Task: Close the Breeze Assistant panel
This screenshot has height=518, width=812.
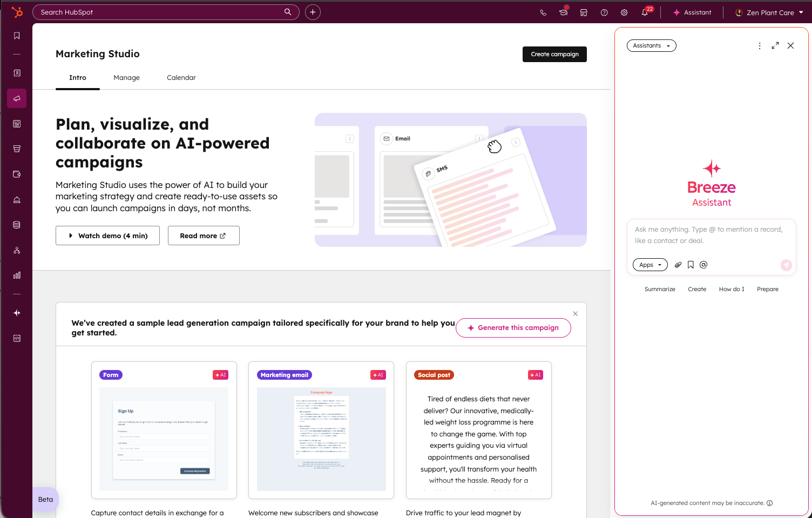Action: [790, 46]
